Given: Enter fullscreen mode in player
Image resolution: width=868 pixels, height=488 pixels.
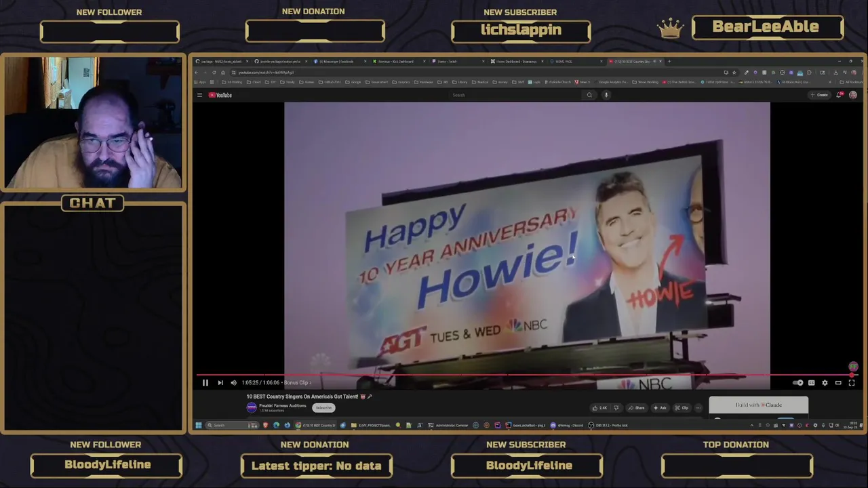Looking at the screenshot, I should coord(852,383).
